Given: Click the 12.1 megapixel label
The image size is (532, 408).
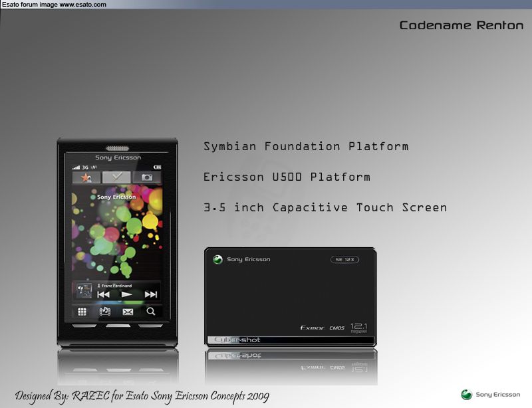Looking at the screenshot, I should point(359,328).
